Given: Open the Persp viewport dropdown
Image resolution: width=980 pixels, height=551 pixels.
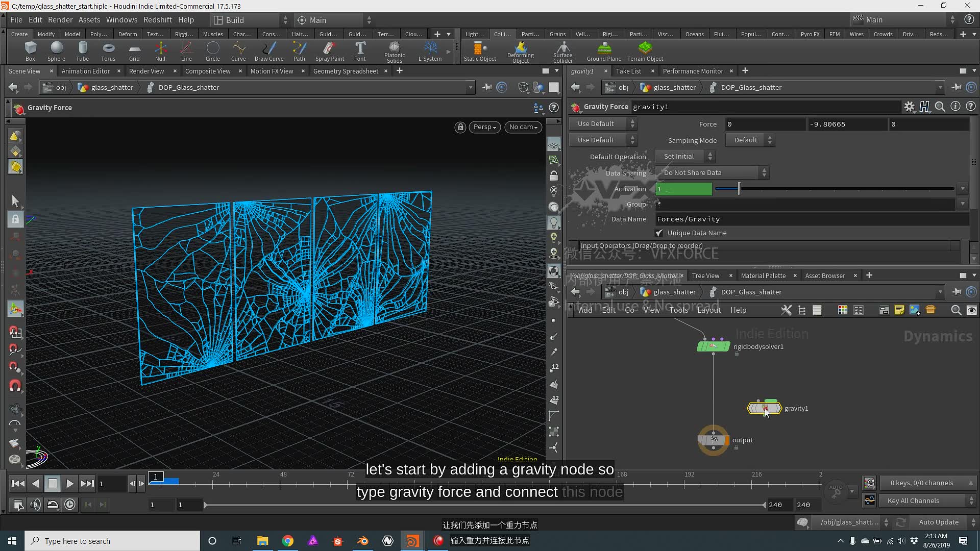Looking at the screenshot, I should [484, 127].
